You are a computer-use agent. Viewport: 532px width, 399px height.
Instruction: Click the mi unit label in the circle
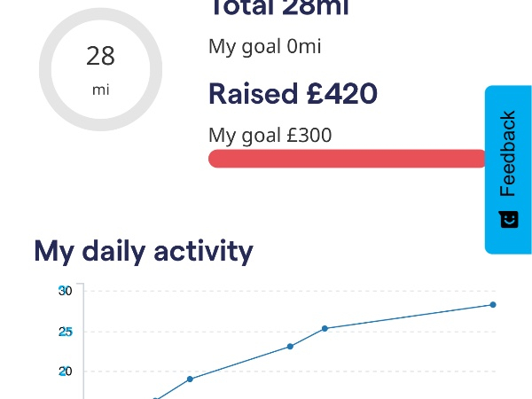(100, 90)
